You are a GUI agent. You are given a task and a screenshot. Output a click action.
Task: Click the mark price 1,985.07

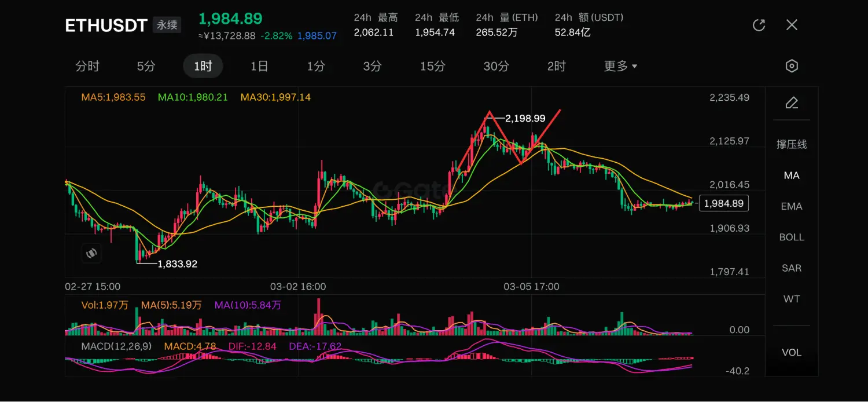pyautogui.click(x=317, y=36)
